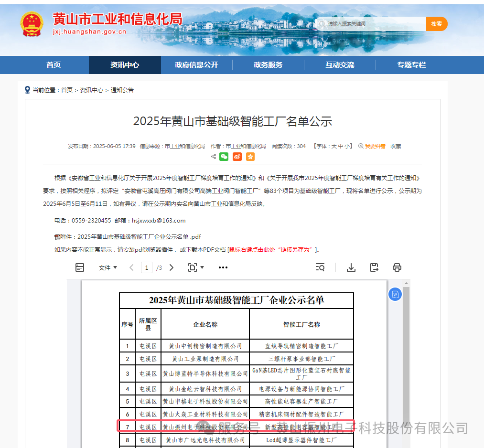The width and height of the screenshot is (484, 448).
Task: Click the cell 直线导轨精密制造智能工厂
Action: click(x=301, y=346)
